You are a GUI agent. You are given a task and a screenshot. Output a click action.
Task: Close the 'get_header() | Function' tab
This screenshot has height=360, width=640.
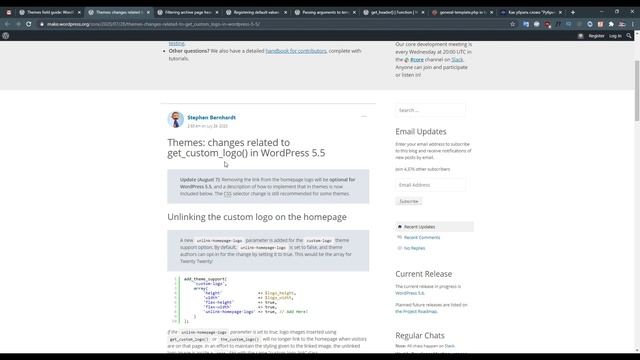pyautogui.click(x=422, y=12)
